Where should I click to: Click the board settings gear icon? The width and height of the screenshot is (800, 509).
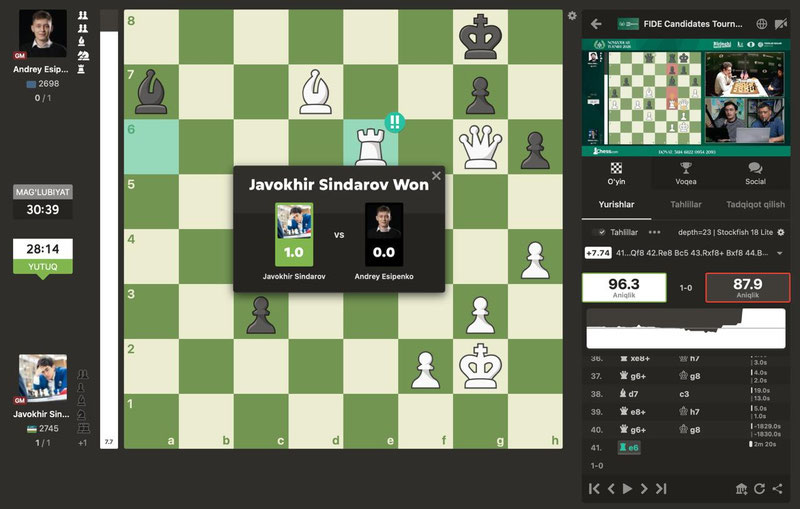point(571,16)
